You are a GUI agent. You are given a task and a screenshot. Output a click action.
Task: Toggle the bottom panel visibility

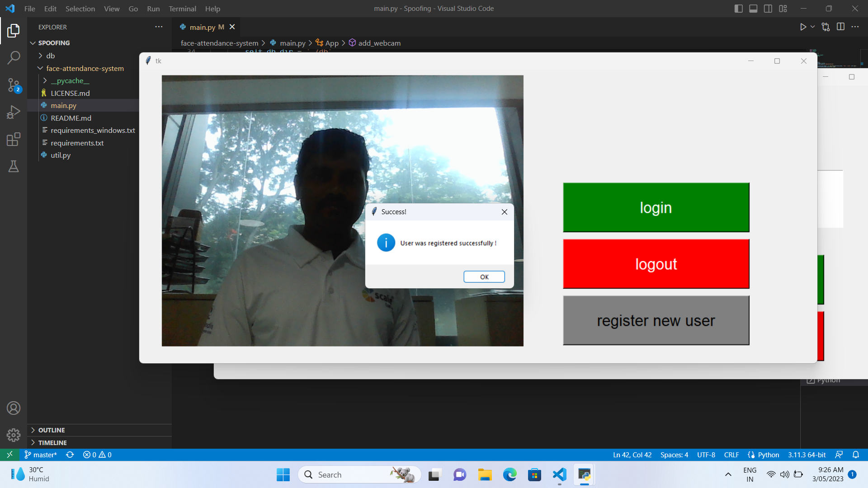(x=753, y=8)
